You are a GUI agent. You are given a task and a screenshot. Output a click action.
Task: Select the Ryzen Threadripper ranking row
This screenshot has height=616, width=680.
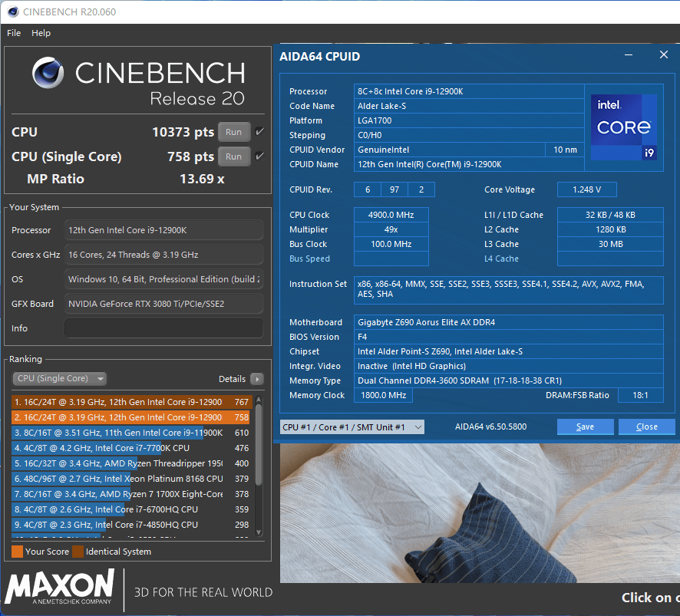131,463
